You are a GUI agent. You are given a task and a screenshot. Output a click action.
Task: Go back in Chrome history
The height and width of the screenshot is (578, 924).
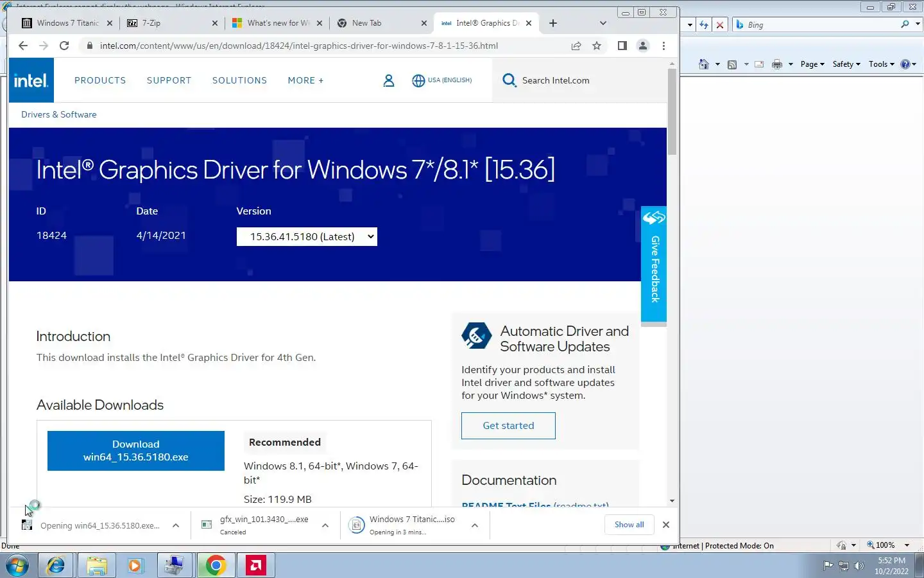23,46
